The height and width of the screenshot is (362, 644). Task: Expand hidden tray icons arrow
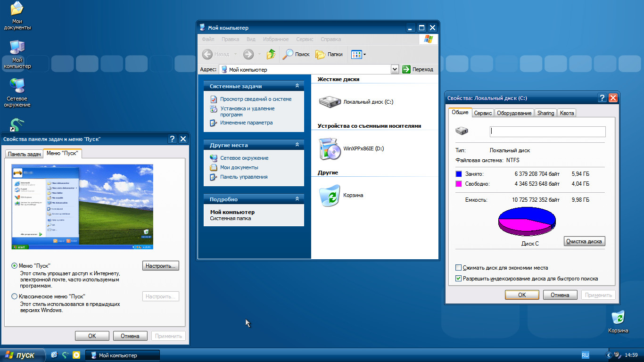608,355
